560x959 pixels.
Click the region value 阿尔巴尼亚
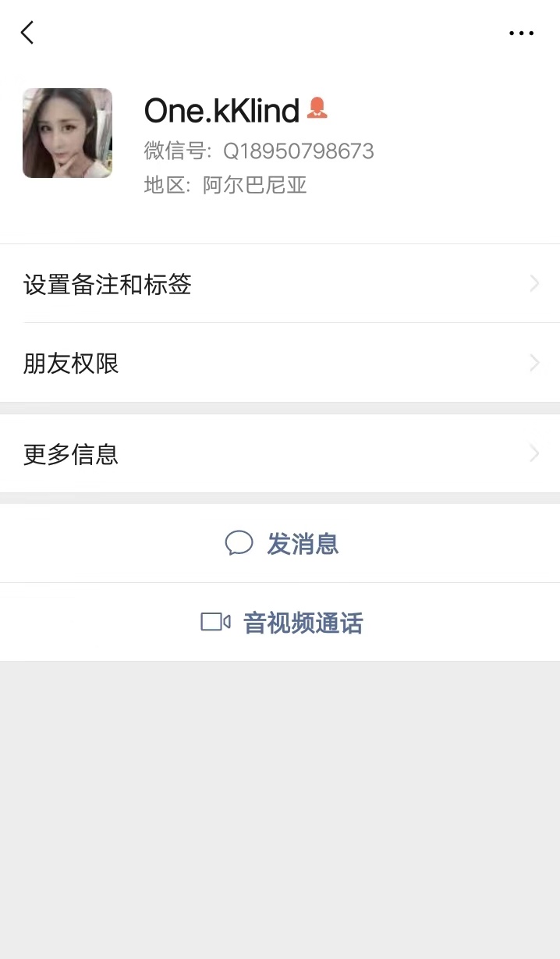pos(255,185)
